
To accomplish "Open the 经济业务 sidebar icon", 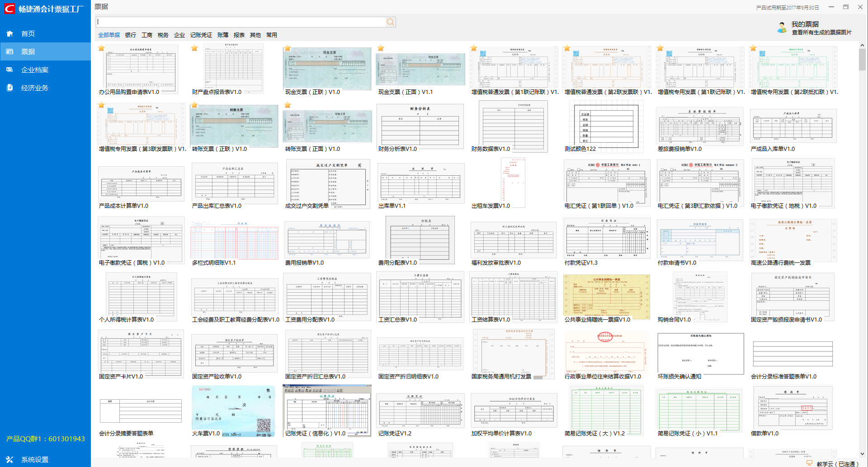I will point(9,88).
